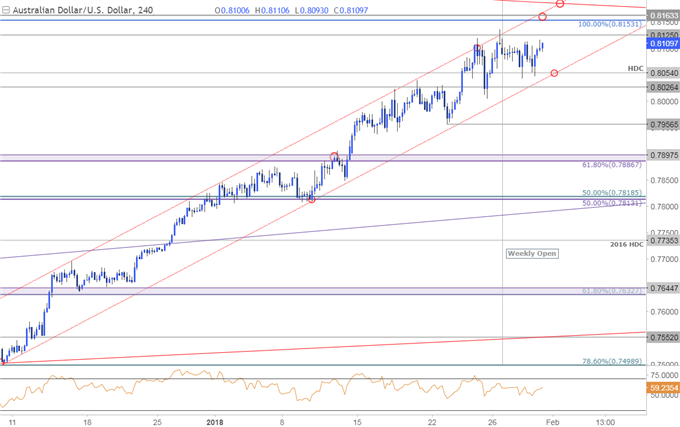The width and height of the screenshot is (680, 427).
Task: Click the 0.78000 price scale tick
Action: 664,207
